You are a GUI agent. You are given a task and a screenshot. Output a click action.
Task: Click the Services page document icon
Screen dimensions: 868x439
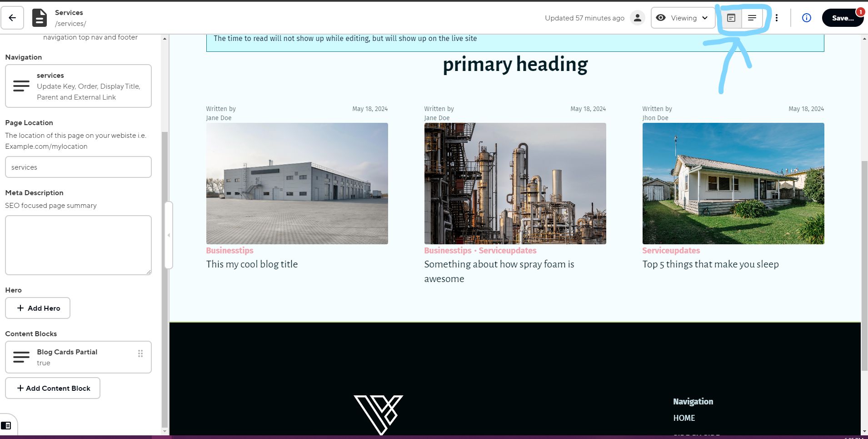pyautogui.click(x=40, y=18)
